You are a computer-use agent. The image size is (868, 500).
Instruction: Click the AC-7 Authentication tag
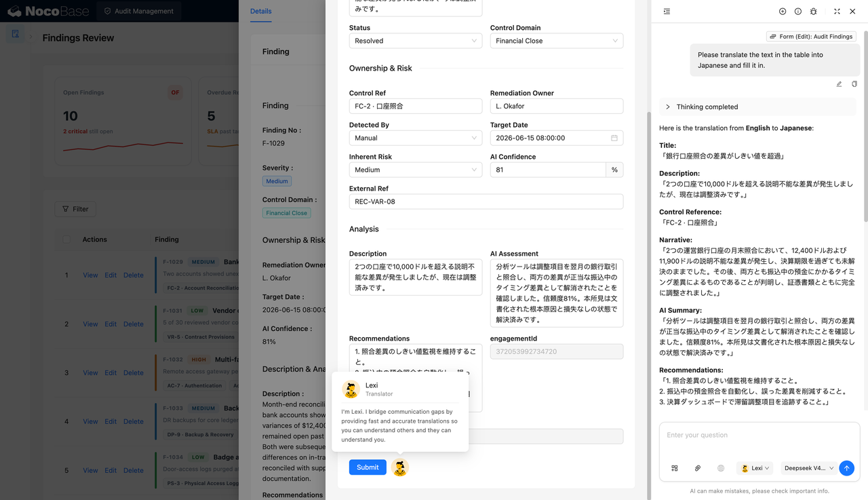point(195,386)
